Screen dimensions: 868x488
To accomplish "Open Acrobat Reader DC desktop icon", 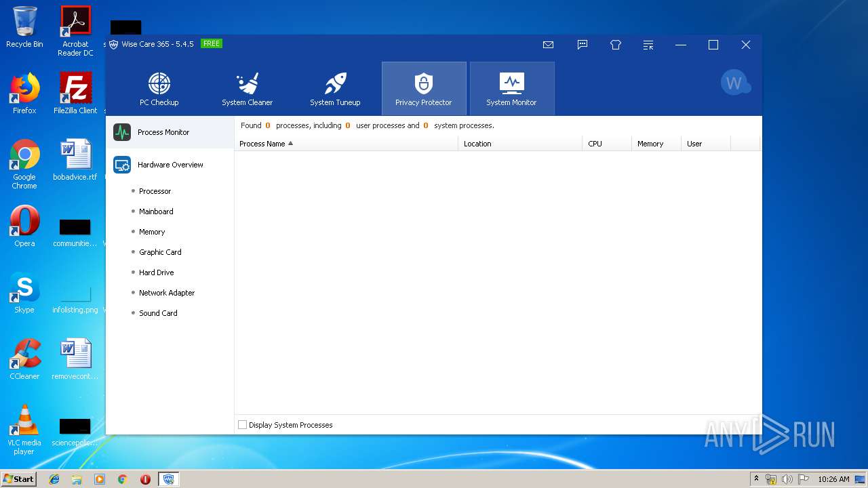I will 75,31.
